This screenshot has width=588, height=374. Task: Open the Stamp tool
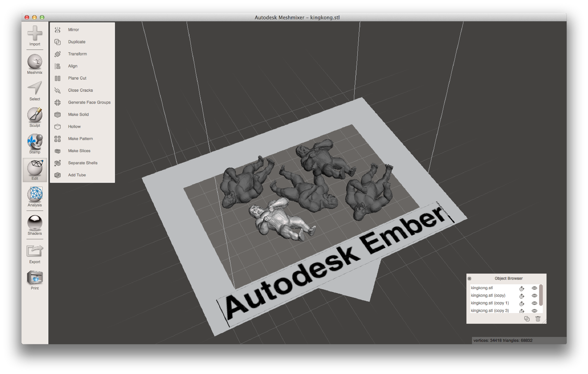click(x=35, y=144)
